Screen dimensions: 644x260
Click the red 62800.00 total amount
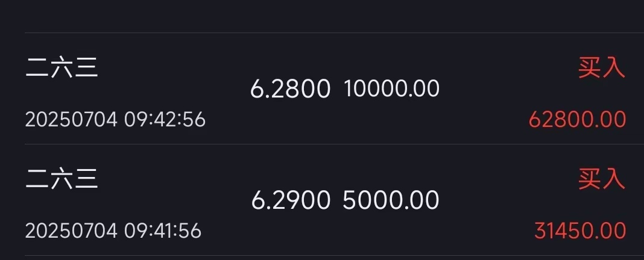click(x=578, y=120)
